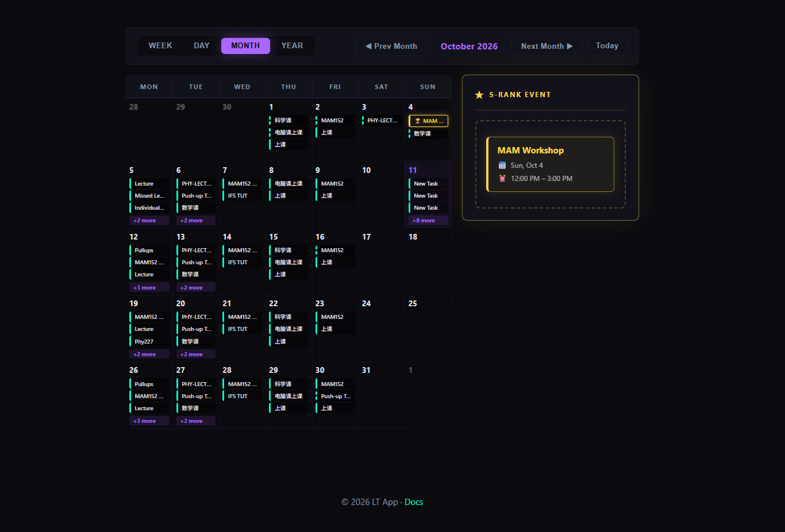
Task: Expand +2 more events on Monday 5
Action: (x=149, y=221)
